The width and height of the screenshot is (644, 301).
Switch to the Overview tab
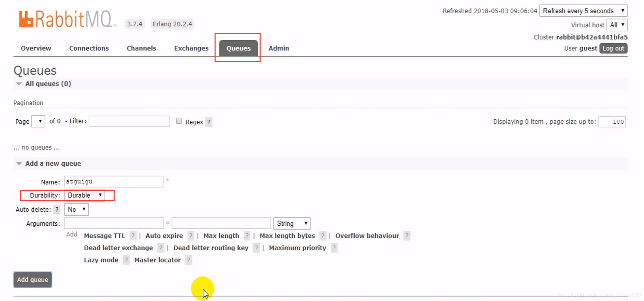36,48
